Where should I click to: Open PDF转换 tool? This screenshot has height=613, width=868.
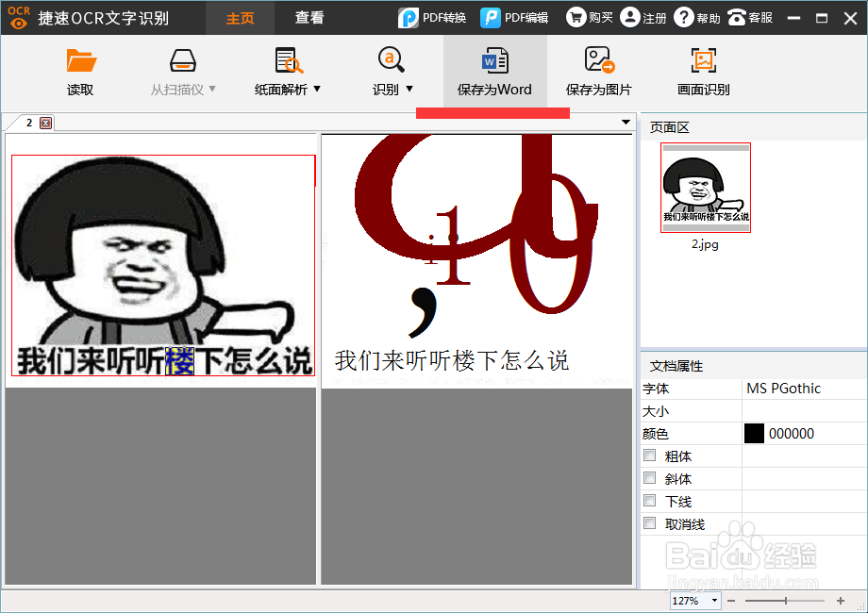point(432,18)
